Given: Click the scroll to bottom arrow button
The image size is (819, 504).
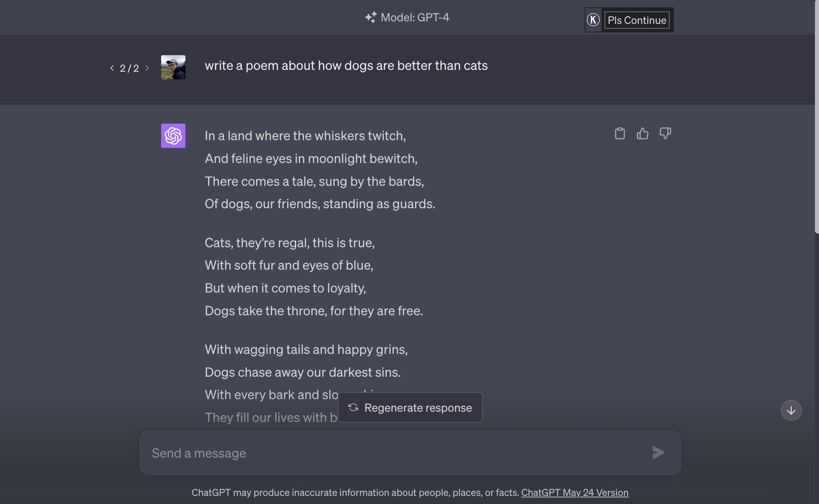Looking at the screenshot, I should click(x=791, y=410).
